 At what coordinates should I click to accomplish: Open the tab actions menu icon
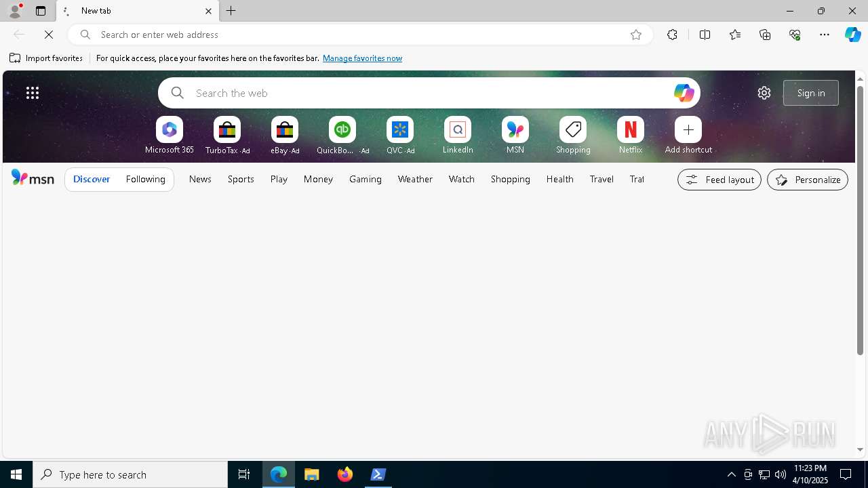(x=41, y=11)
